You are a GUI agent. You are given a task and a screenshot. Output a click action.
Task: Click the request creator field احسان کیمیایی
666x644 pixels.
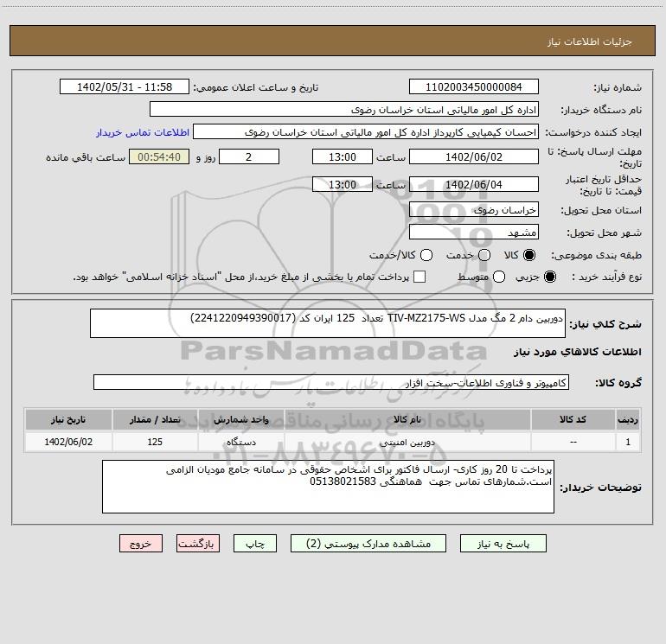(366, 131)
